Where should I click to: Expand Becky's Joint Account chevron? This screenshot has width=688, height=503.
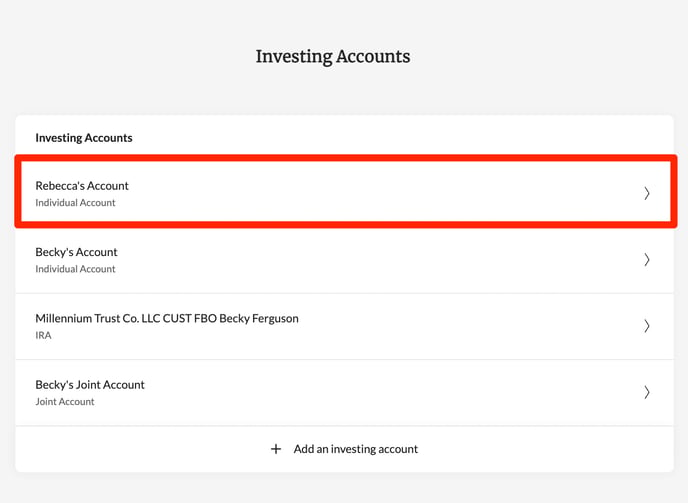coord(647,392)
